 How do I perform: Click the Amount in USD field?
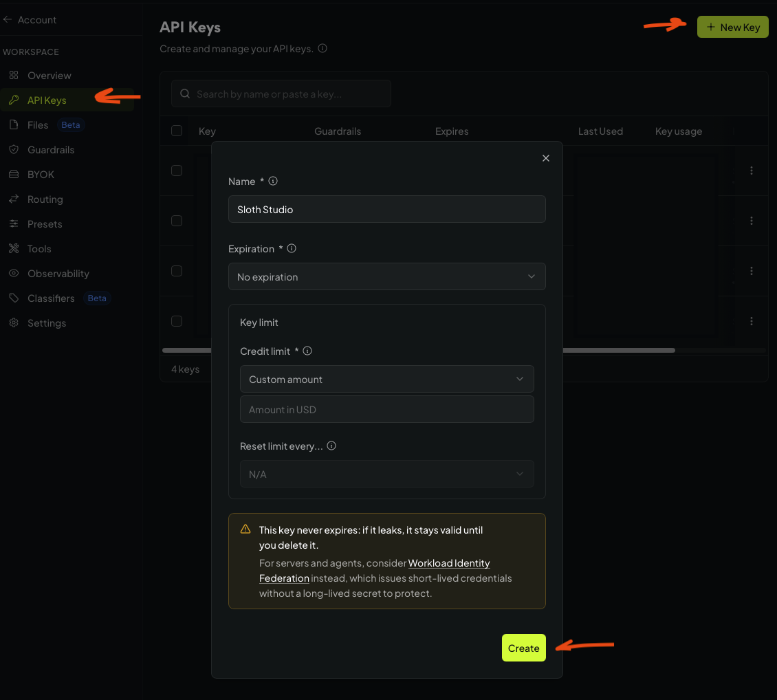point(386,409)
